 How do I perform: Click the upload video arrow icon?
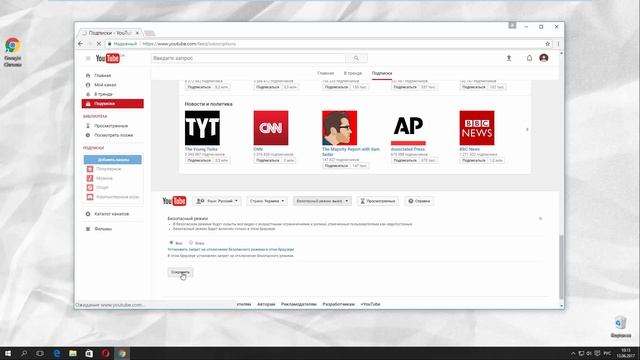[x=509, y=58]
